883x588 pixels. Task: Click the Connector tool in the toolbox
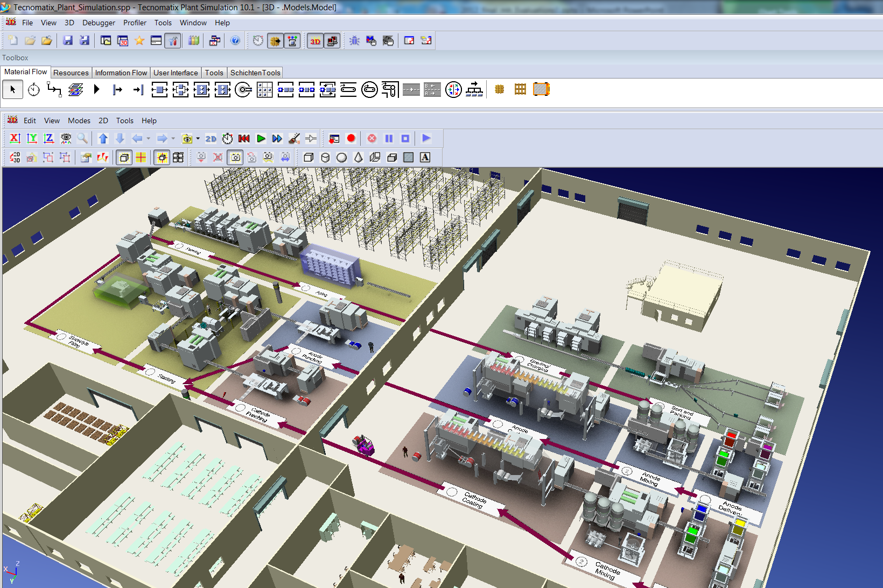pos(54,90)
